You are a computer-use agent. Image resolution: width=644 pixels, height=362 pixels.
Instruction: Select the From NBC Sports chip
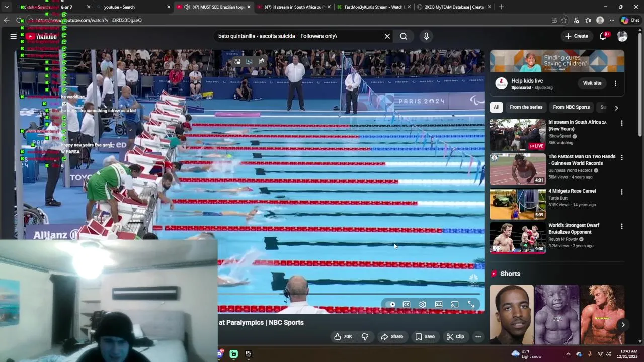pos(571,107)
